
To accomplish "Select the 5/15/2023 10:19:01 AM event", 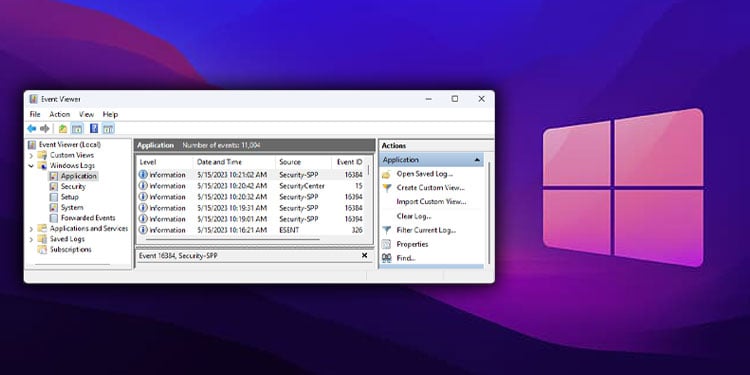I will point(252,219).
